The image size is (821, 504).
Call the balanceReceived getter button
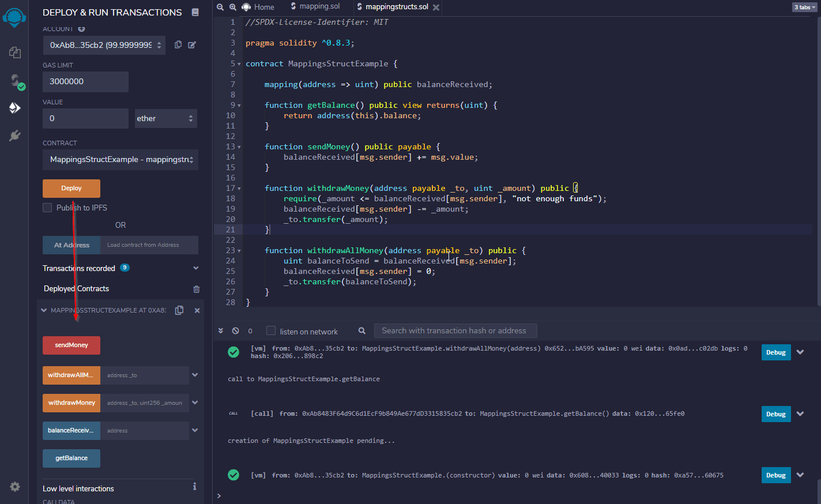click(x=71, y=431)
